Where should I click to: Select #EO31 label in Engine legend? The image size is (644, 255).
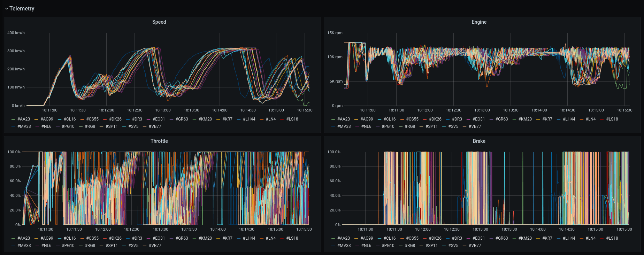(x=478, y=119)
